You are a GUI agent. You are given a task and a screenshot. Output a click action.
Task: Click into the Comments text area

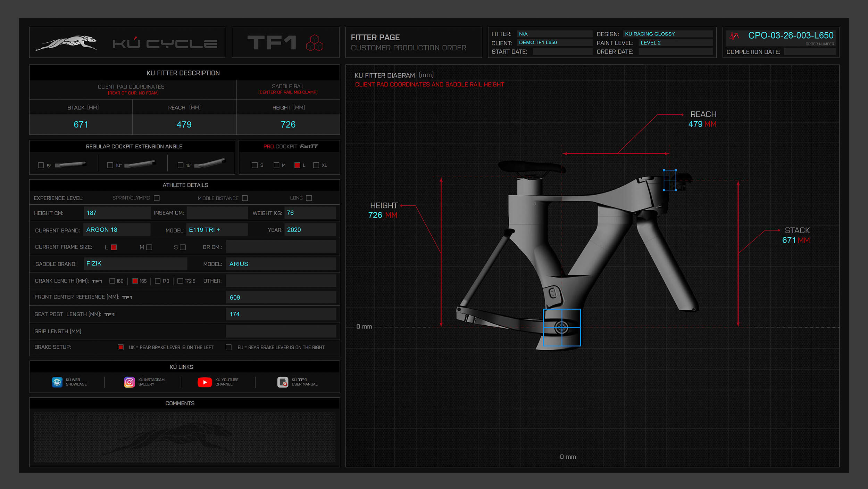click(184, 438)
